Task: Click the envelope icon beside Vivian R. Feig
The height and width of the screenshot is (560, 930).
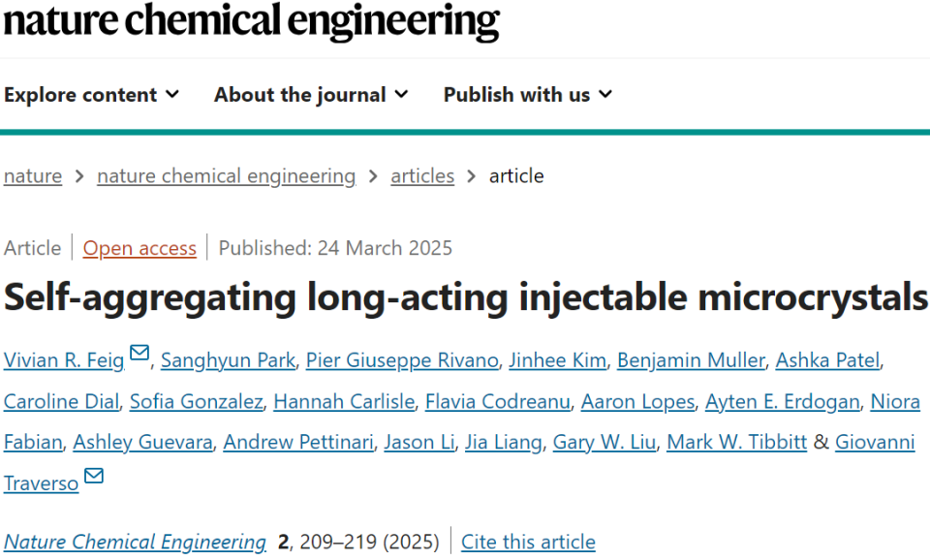Action: click(139, 354)
